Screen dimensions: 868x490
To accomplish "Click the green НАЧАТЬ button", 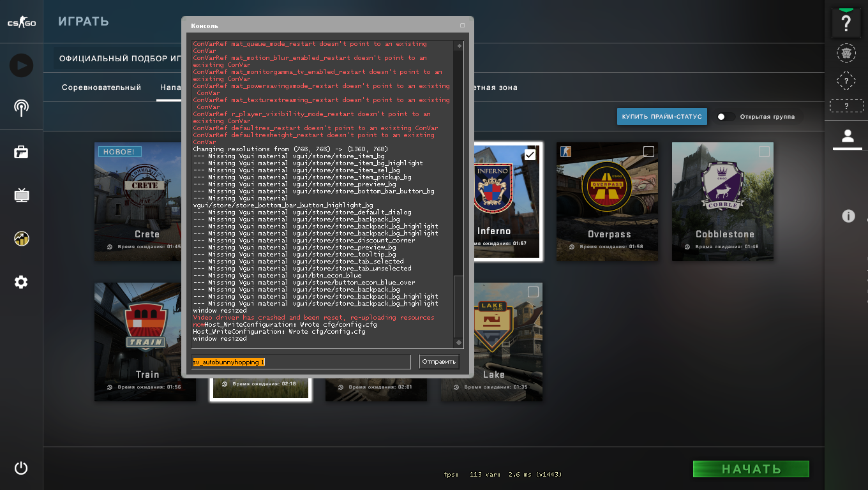I will point(751,469).
